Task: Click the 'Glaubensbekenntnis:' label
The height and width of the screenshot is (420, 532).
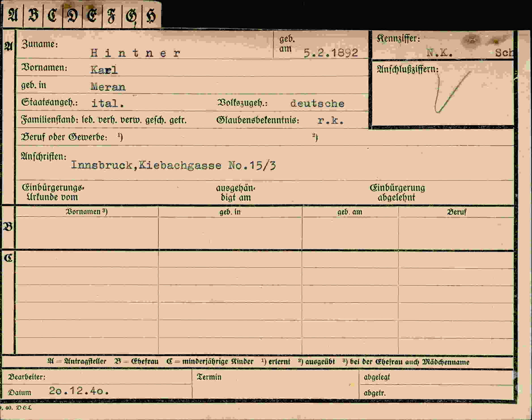Action: pos(258,120)
